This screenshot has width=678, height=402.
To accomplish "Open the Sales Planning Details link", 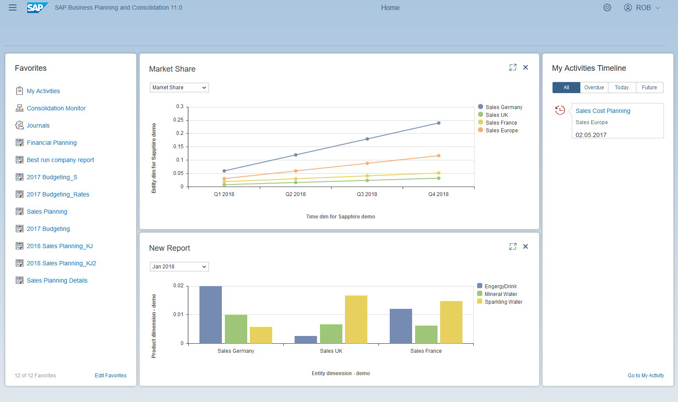I will pos(57,281).
